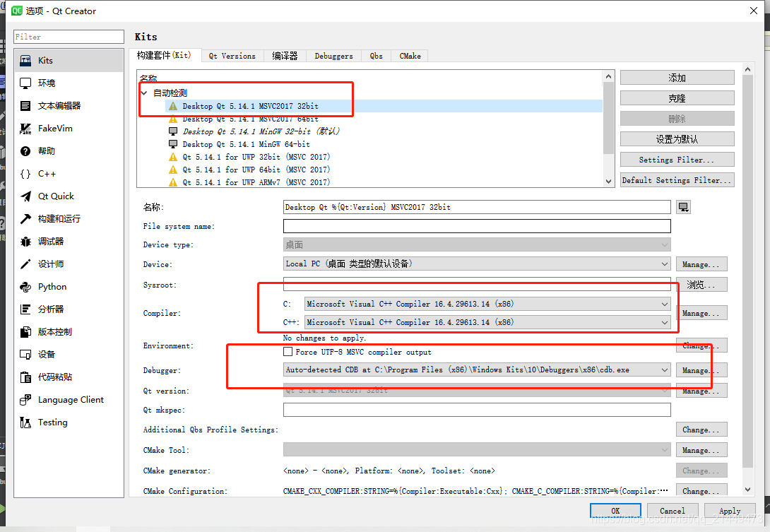Click kit list scroll down arrow

point(608,182)
